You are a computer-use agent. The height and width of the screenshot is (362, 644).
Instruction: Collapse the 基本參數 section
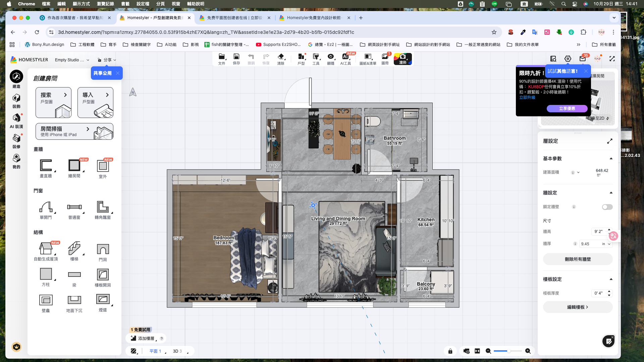[611, 159]
